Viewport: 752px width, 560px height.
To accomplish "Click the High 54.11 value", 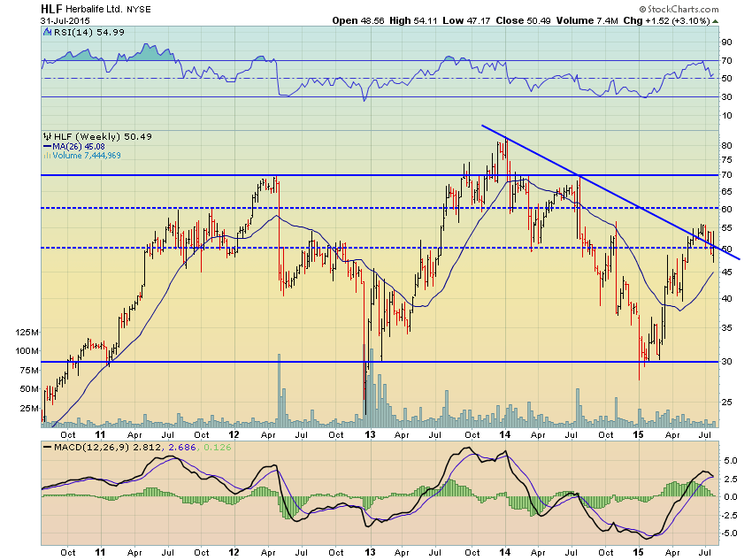I will (413, 20).
